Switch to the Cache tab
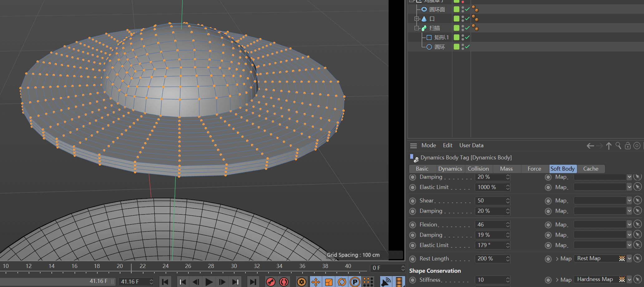 point(591,169)
